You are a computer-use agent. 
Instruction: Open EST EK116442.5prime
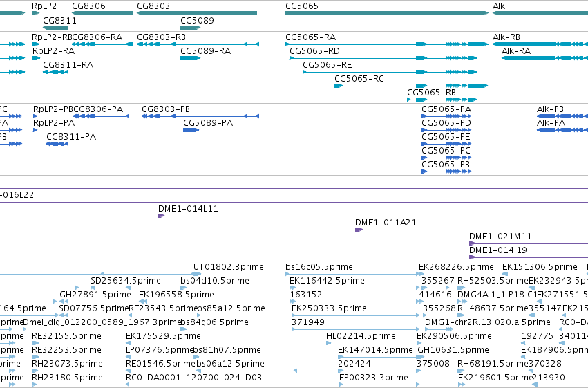(x=327, y=281)
